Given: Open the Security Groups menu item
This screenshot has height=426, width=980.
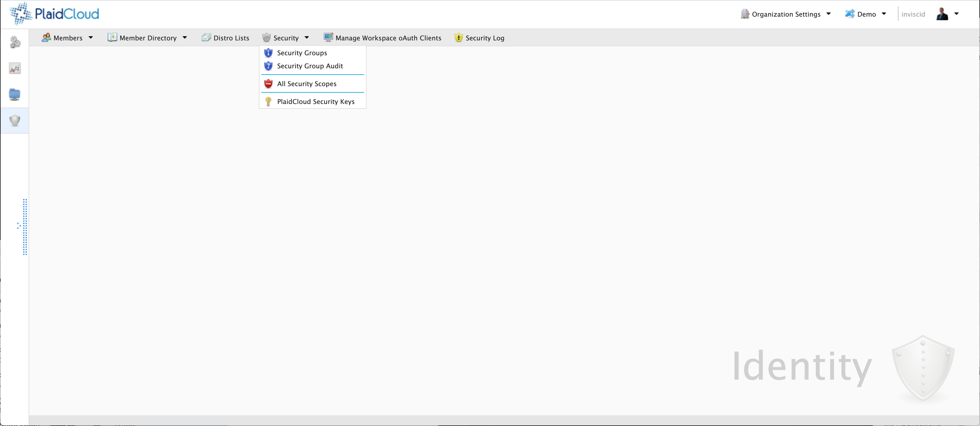Looking at the screenshot, I should [302, 52].
